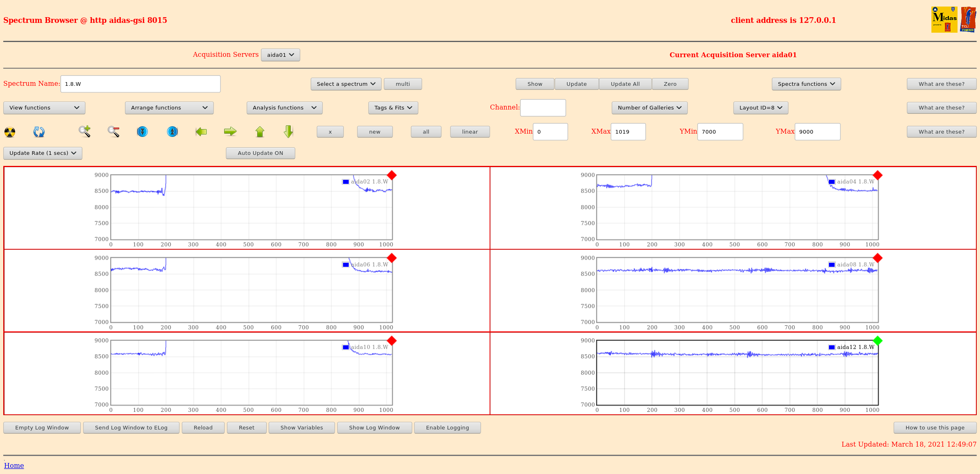Click the blue refresh arrows icon
This screenshot has height=474, width=980.
pos(39,132)
